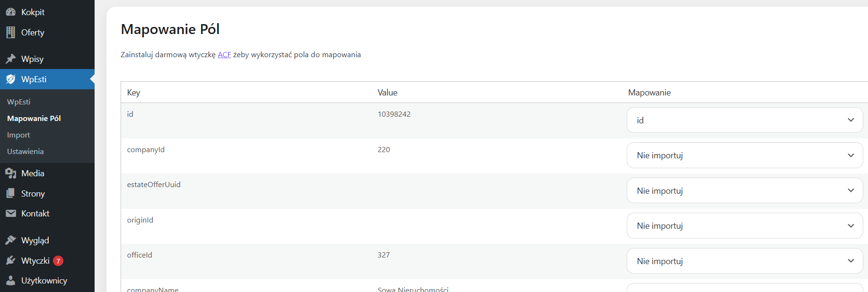This screenshot has width=868, height=292.
Task: Click the Kokpit dashboard gauge icon
Action: pos(10,12)
